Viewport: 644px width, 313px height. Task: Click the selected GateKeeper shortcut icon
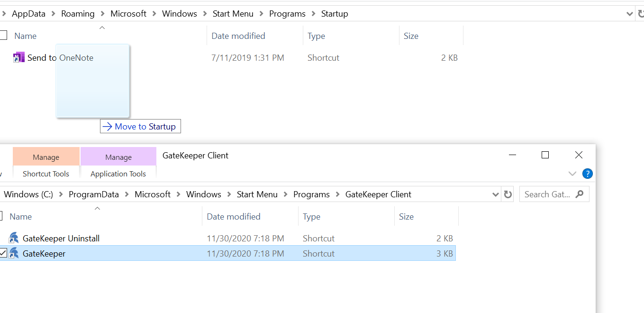pyautogui.click(x=14, y=254)
